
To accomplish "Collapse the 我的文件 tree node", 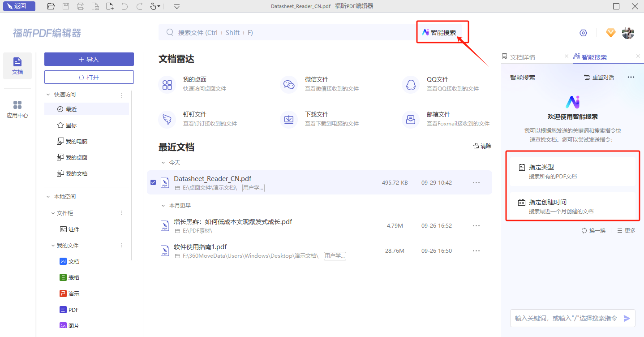I will click(x=53, y=246).
